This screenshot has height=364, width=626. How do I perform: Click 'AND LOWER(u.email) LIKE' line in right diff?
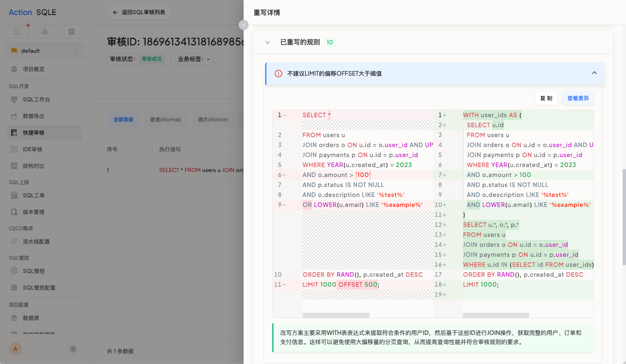pyautogui.click(x=529, y=205)
